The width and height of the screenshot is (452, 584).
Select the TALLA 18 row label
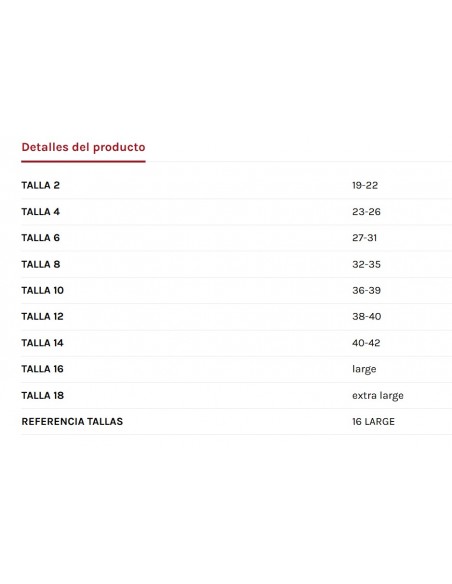pos(42,396)
